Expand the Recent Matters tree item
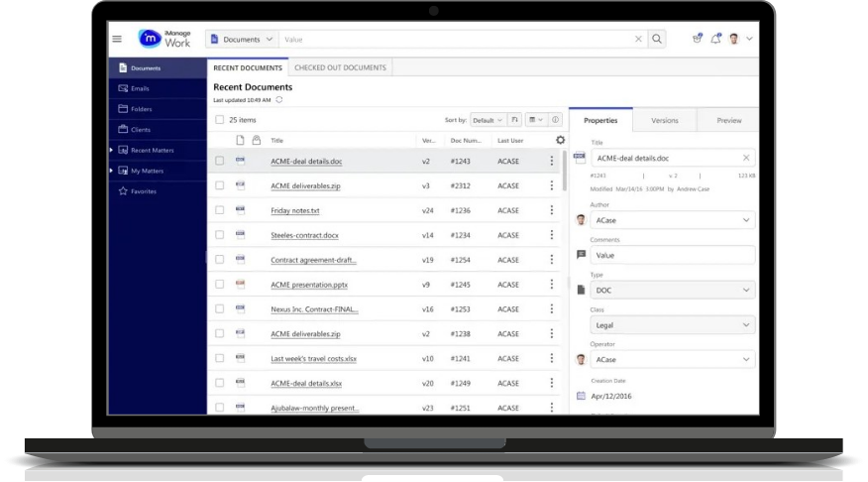 112,150
